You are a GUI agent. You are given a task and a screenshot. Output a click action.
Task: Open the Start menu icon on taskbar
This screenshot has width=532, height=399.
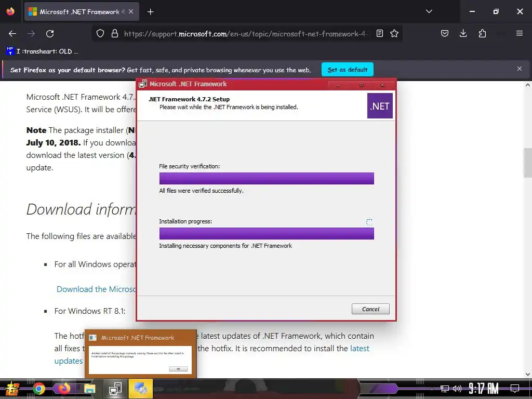12,389
